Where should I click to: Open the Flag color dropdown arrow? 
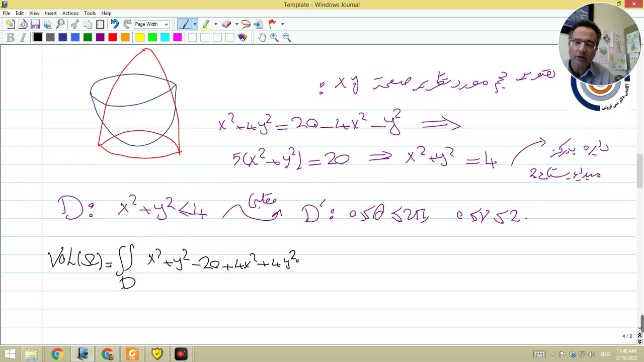click(282, 24)
